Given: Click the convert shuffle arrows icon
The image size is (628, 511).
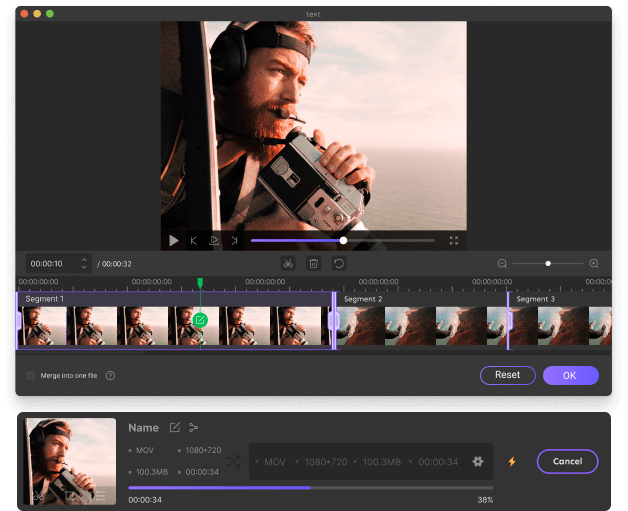Looking at the screenshot, I should click(x=233, y=462).
